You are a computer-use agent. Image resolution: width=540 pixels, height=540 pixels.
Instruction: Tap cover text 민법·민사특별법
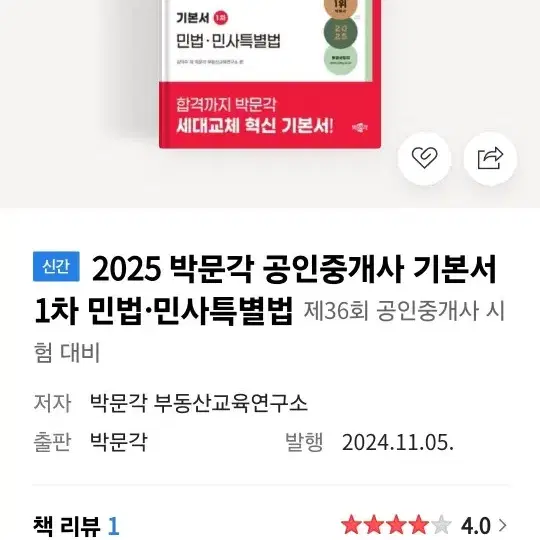click(x=228, y=41)
